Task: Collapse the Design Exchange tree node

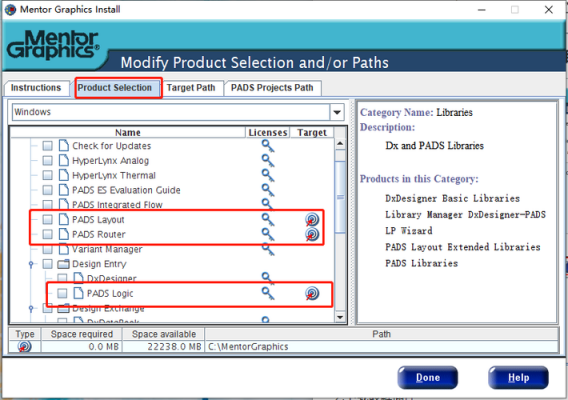Action: 31,309
